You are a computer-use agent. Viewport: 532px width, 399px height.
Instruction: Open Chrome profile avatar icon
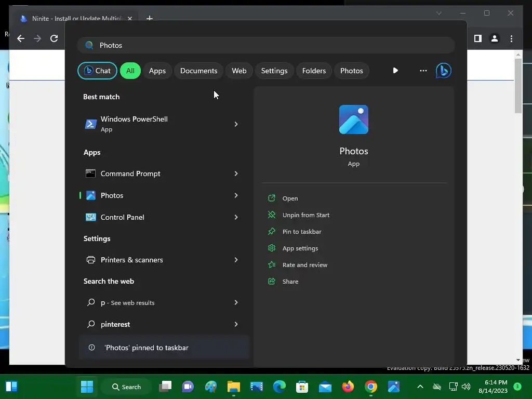pyautogui.click(x=495, y=38)
